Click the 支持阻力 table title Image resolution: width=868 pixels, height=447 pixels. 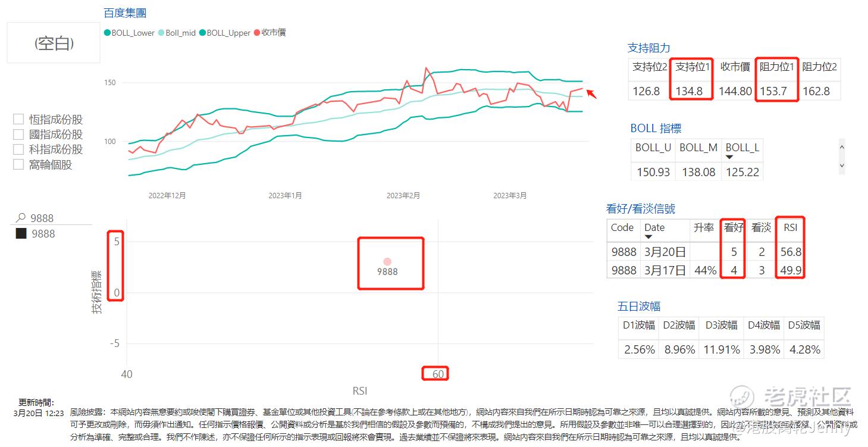[x=649, y=48]
